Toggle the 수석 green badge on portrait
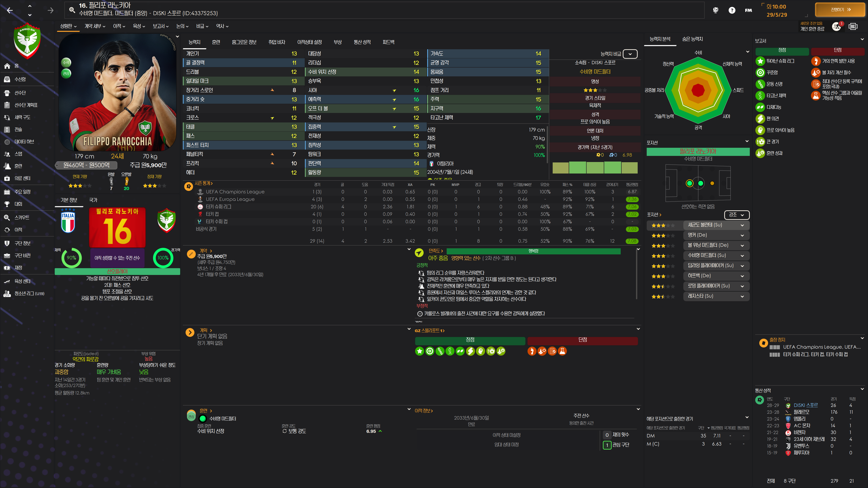Viewport: 868px width, 488px height. (66, 63)
